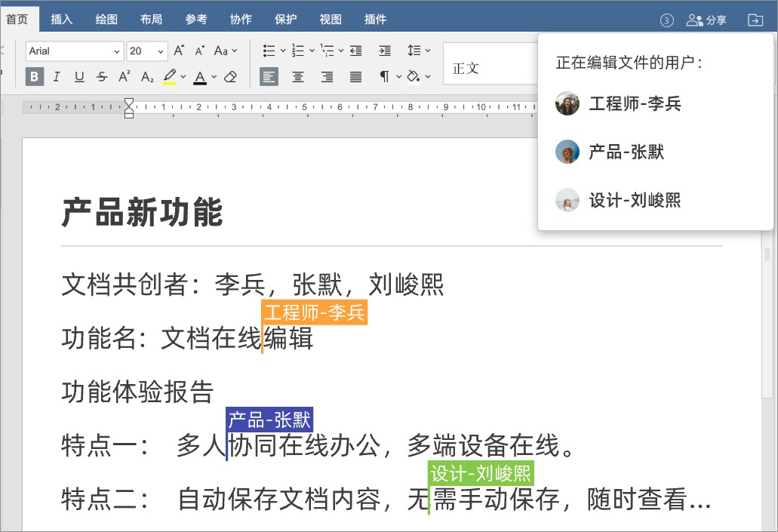
Task: Toggle underline text formatting
Action: click(79, 76)
